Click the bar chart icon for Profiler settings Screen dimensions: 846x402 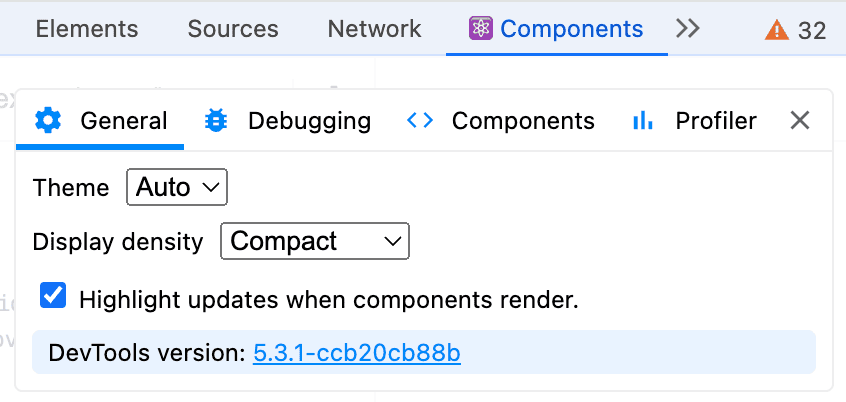[x=643, y=120]
